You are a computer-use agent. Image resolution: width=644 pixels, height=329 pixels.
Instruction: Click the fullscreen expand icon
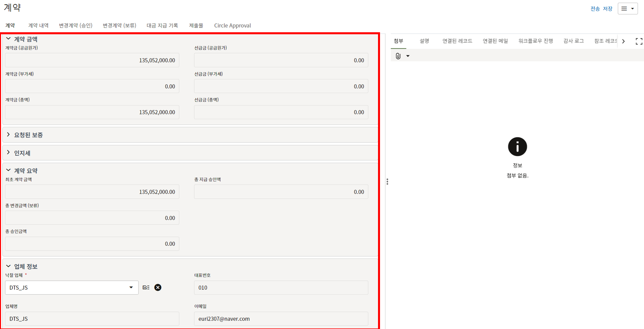point(639,41)
